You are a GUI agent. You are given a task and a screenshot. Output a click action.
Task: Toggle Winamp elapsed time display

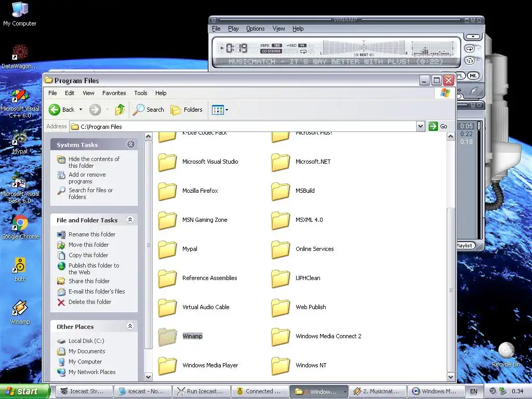237,48
